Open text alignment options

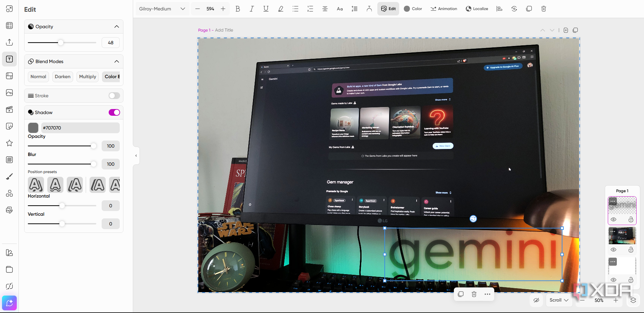tap(325, 9)
